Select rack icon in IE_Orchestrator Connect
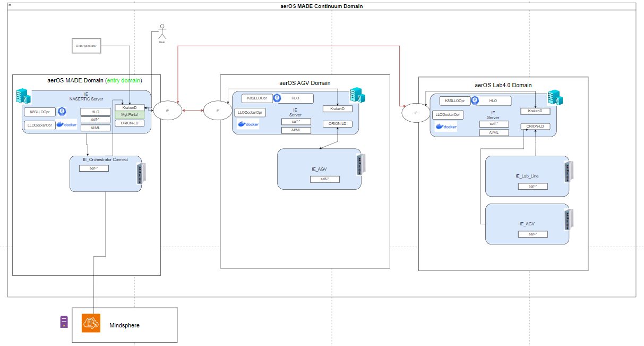The height and width of the screenshot is (346, 644). click(141, 174)
